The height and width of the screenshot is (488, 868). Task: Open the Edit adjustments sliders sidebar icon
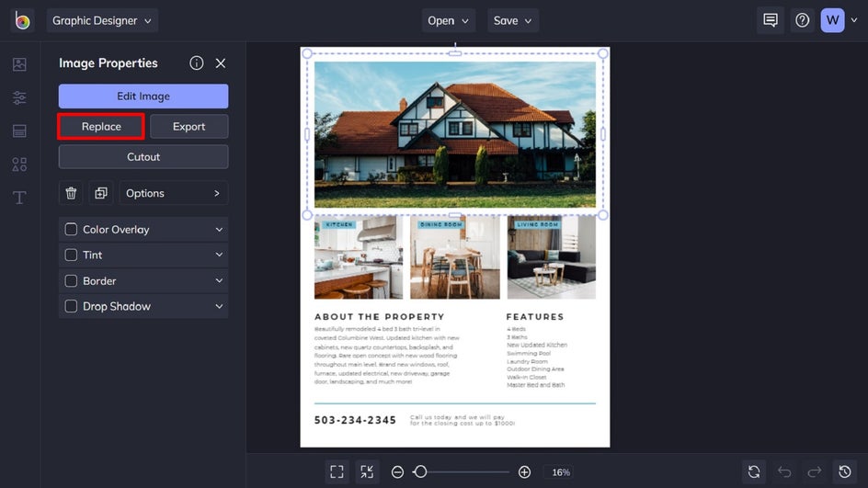pos(19,98)
